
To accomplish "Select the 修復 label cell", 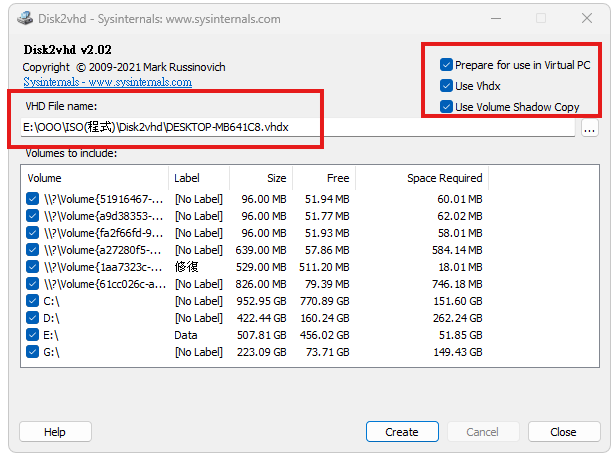I will pos(186,267).
